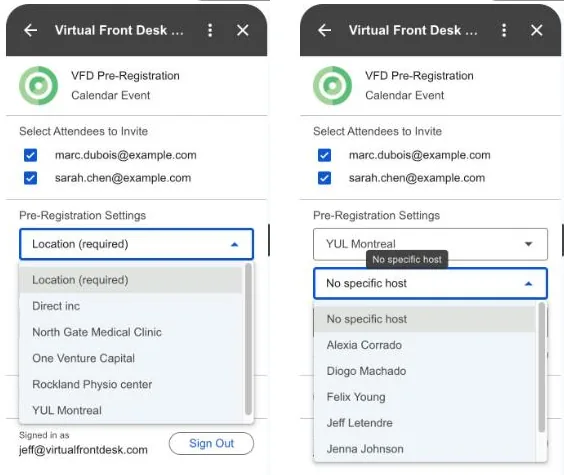Click jeff@virtualfrontdesk.com signed-in email
The image size is (564, 475).
[x=83, y=450]
